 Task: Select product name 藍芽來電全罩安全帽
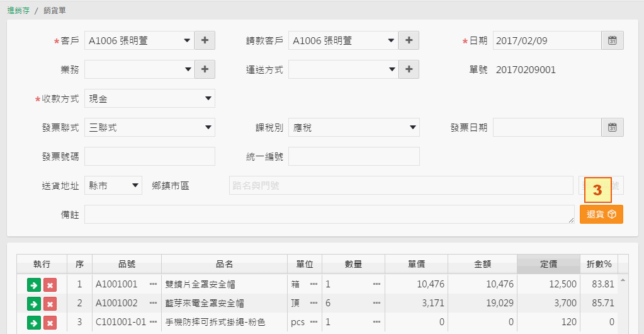[x=205, y=304]
